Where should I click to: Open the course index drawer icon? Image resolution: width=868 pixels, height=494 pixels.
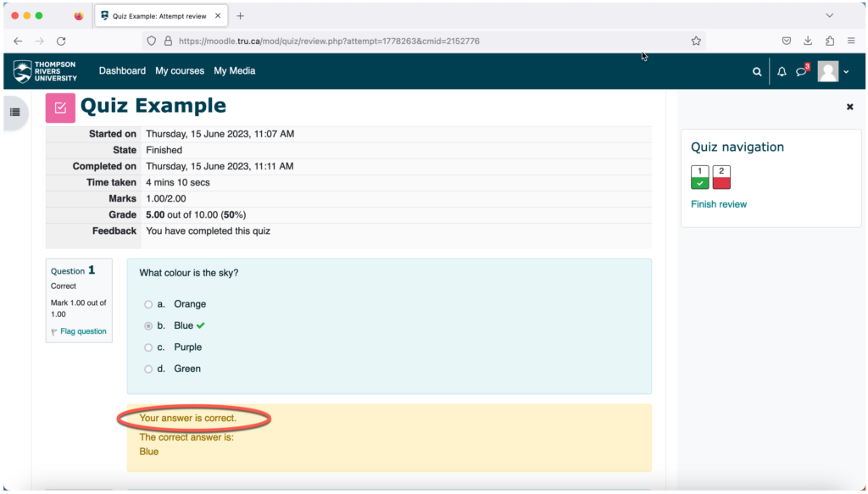(x=15, y=113)
